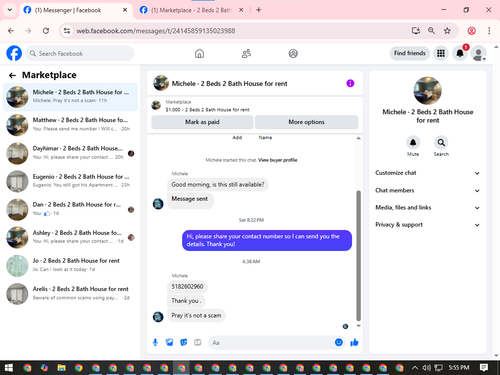Open the site information icon in address bar
The width and height of the screenshot is (500, 375).
tap(67, 31)
